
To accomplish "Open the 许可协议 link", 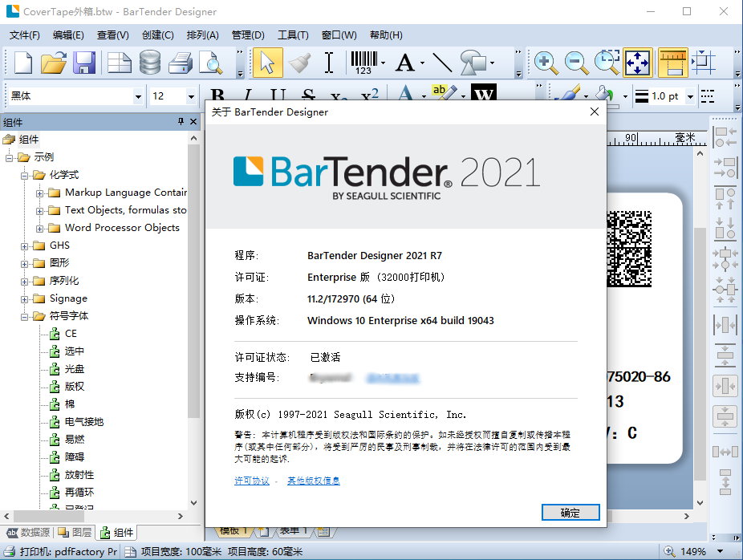I will pos(252,481).
